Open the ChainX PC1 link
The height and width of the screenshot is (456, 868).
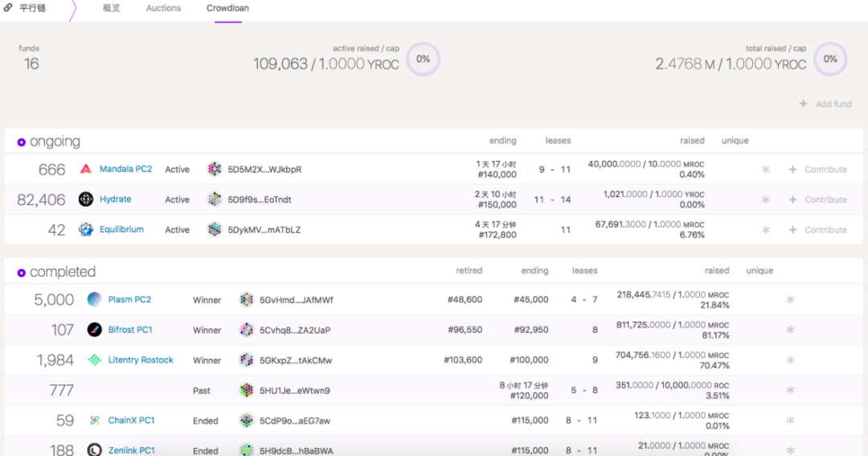point(131,420)
